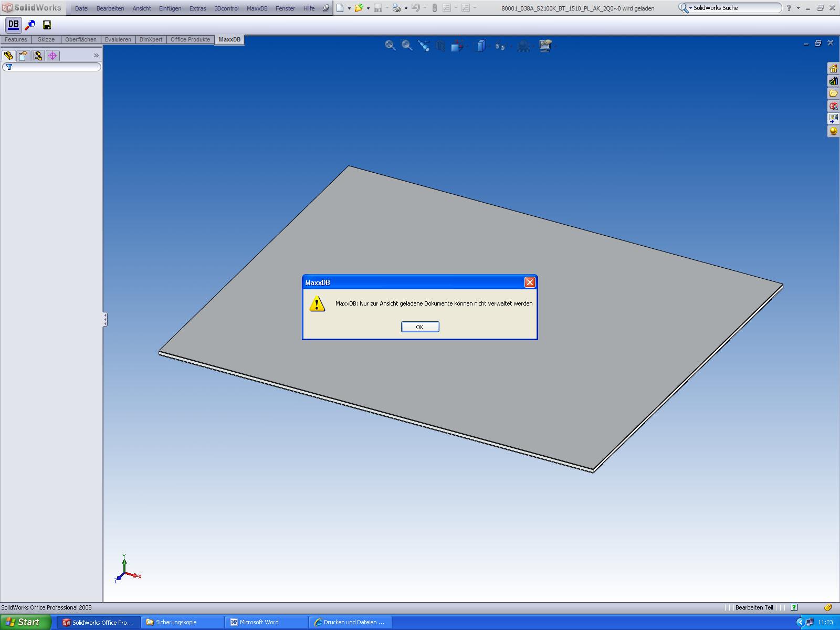
Task: Close the MaxxDB warning dialog
Action: [x=530, y=282]
